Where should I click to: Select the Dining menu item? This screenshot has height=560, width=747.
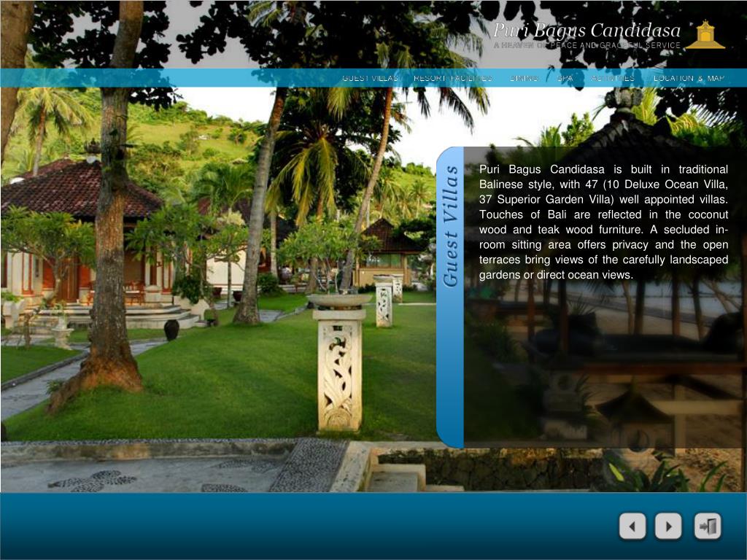point(524,78)
